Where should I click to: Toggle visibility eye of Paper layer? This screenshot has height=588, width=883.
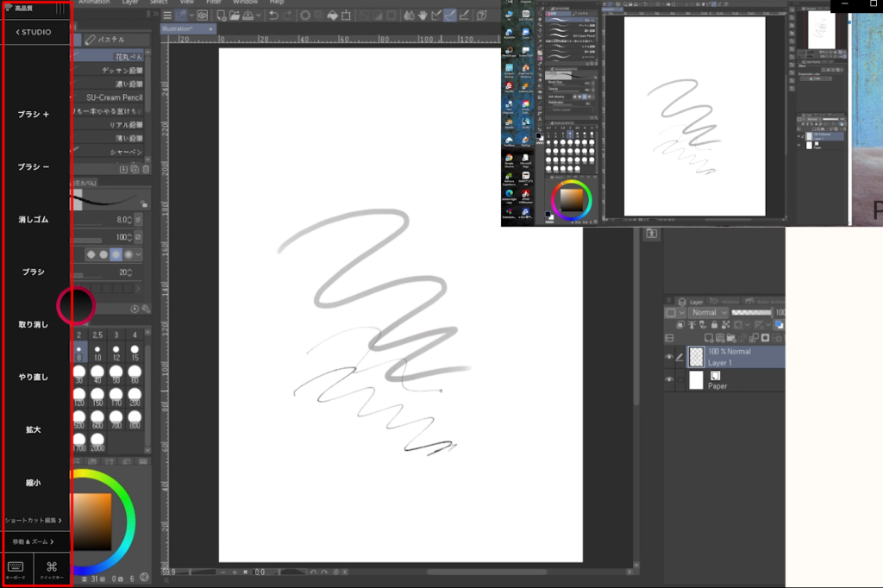(669, 380)
